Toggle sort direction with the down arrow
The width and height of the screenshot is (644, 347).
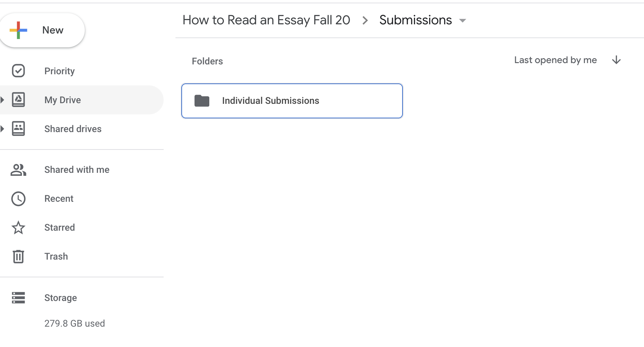click(x=617, y=60)
